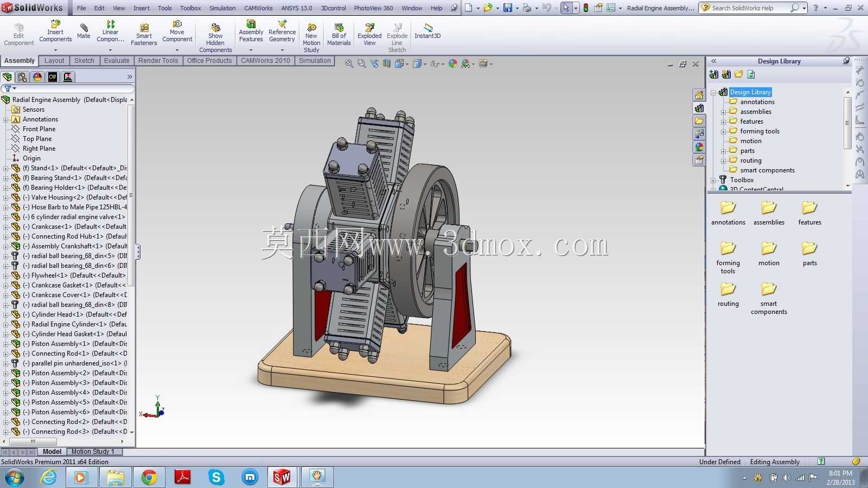Viewport: 868px width, 488px height.
Task: Click the Zoom to Fit icon
Action: coord(349,63)
